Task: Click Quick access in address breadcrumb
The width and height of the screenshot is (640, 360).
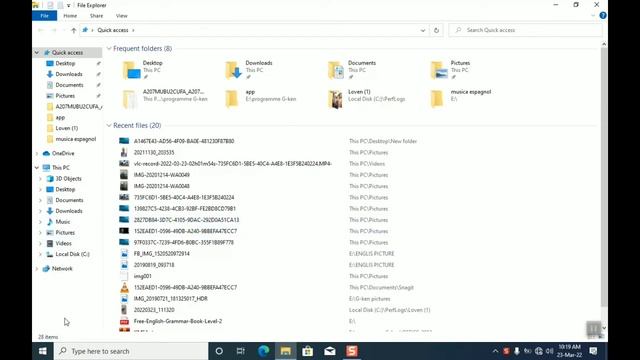Action: 113,30
